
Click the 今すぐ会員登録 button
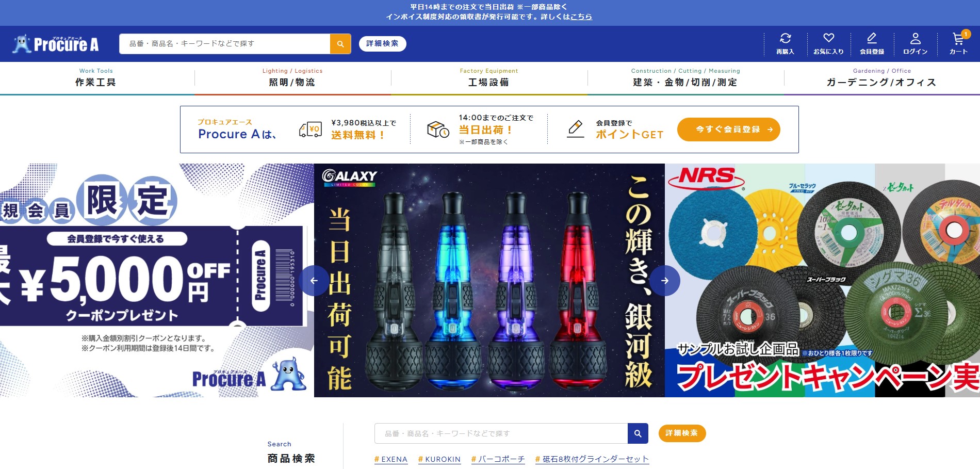[728, 130]
